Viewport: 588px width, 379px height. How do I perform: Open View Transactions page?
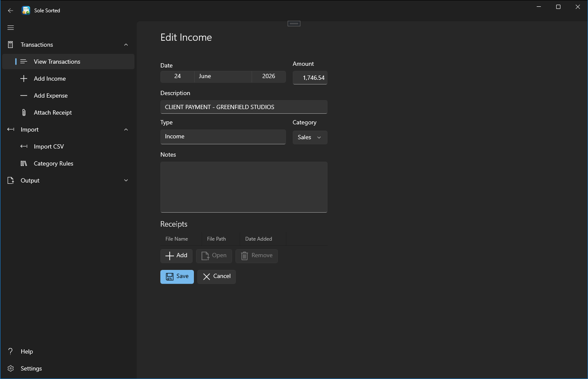pyautogui.click(x=68, y=62)
